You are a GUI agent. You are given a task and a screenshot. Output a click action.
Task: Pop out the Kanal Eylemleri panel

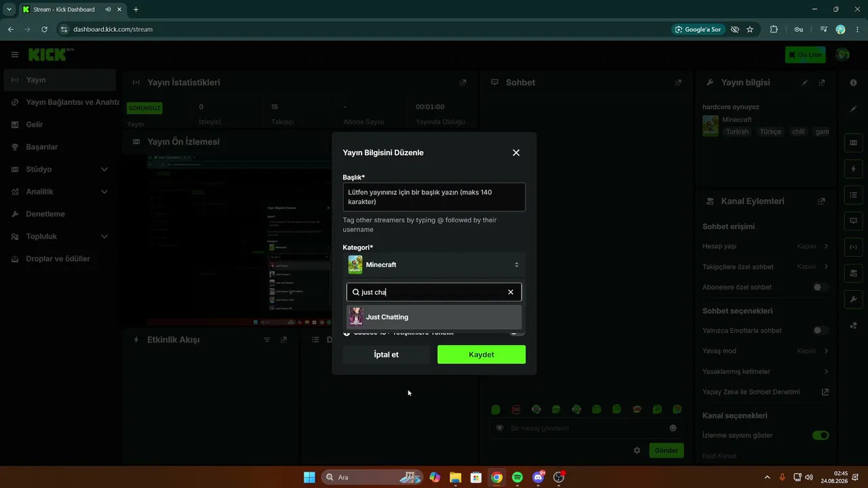tap(822, 201)
